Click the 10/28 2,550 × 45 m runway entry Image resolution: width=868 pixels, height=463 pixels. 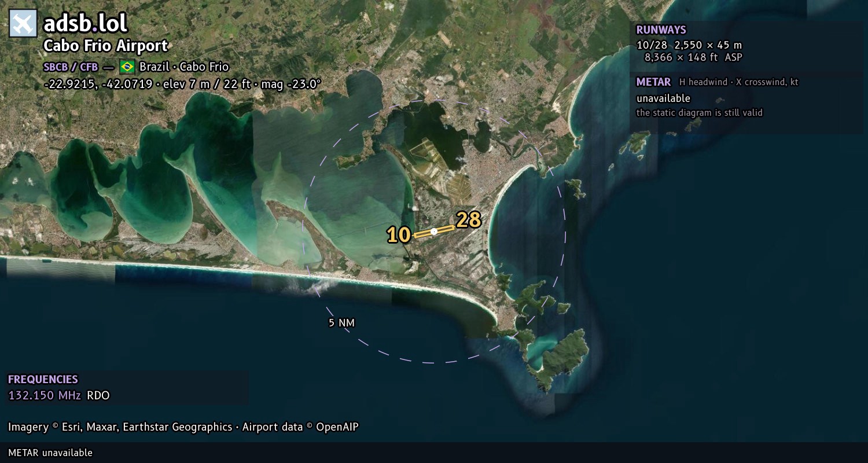pos(689,45)
